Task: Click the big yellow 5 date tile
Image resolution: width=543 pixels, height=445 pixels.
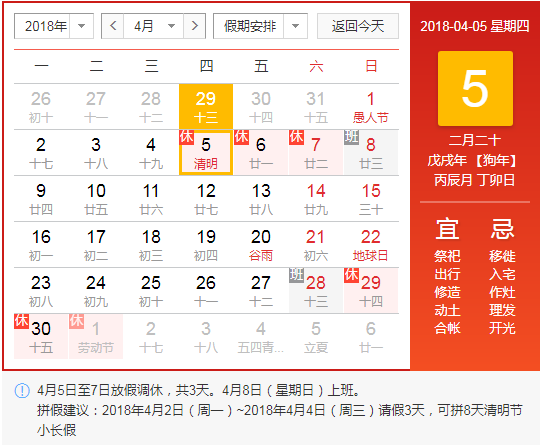Action: tap(475, 88)
